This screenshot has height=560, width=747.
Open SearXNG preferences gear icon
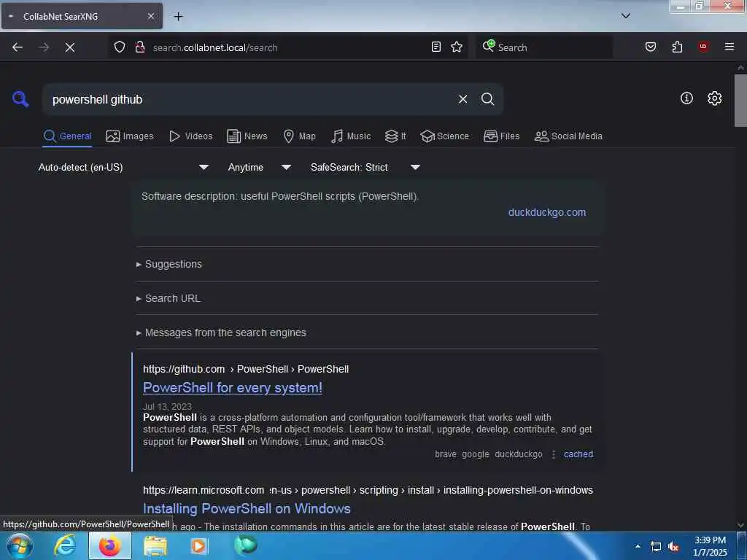point(715,98)
